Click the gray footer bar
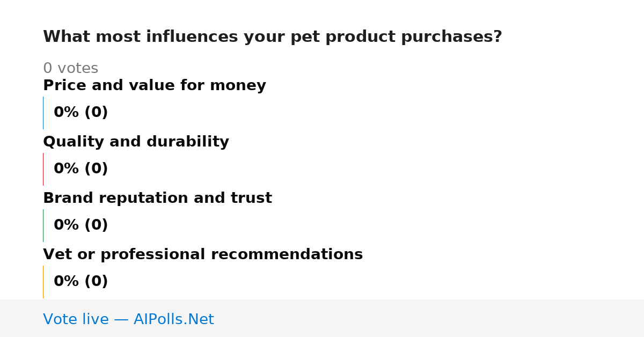 pyautogui.click(x=322, y=318)
